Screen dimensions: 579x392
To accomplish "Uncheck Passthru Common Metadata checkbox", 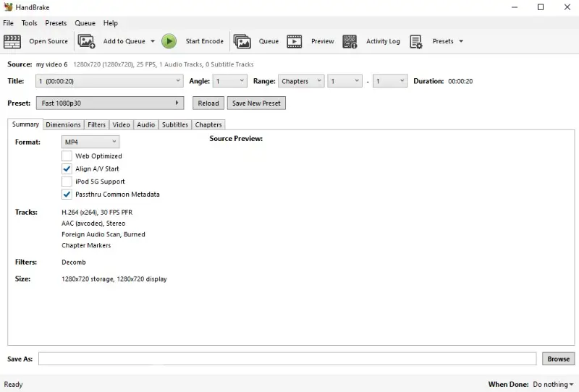I will point(67,194).
